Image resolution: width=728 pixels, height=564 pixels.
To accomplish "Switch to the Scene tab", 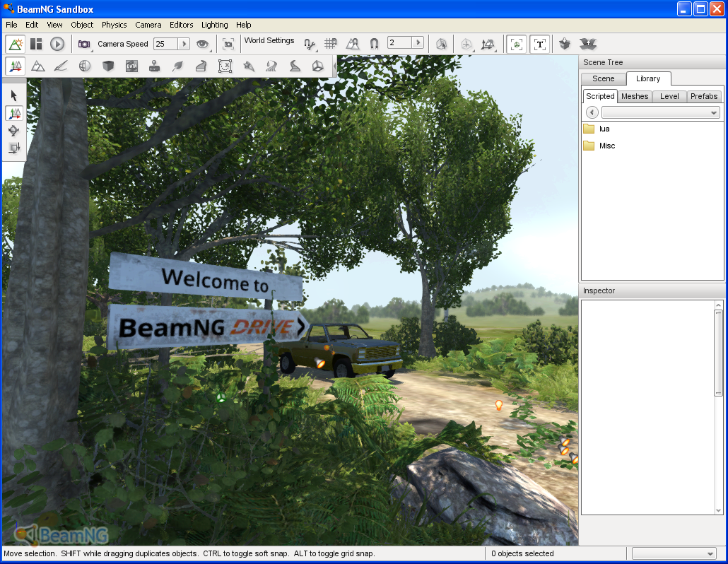I will [603, 79].
